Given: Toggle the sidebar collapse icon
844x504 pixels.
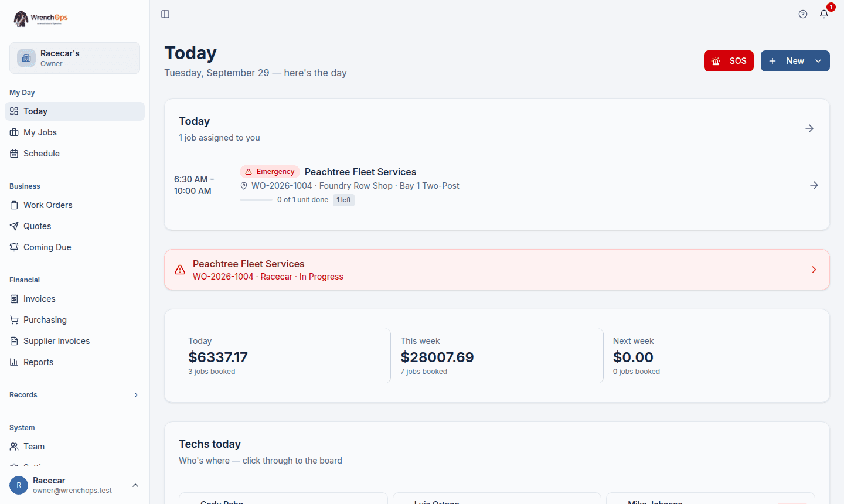Looking at the screenshot, I should click(165, 14).
